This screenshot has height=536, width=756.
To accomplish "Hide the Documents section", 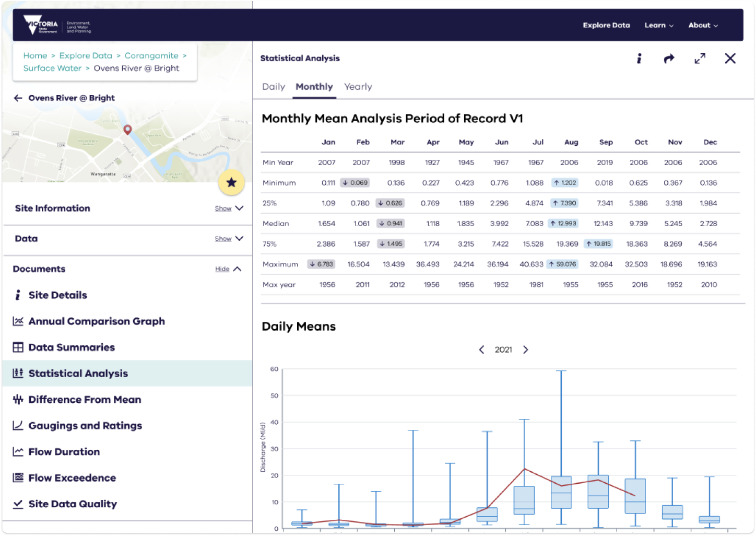I will pyautogui.click(x=229, y=269).
